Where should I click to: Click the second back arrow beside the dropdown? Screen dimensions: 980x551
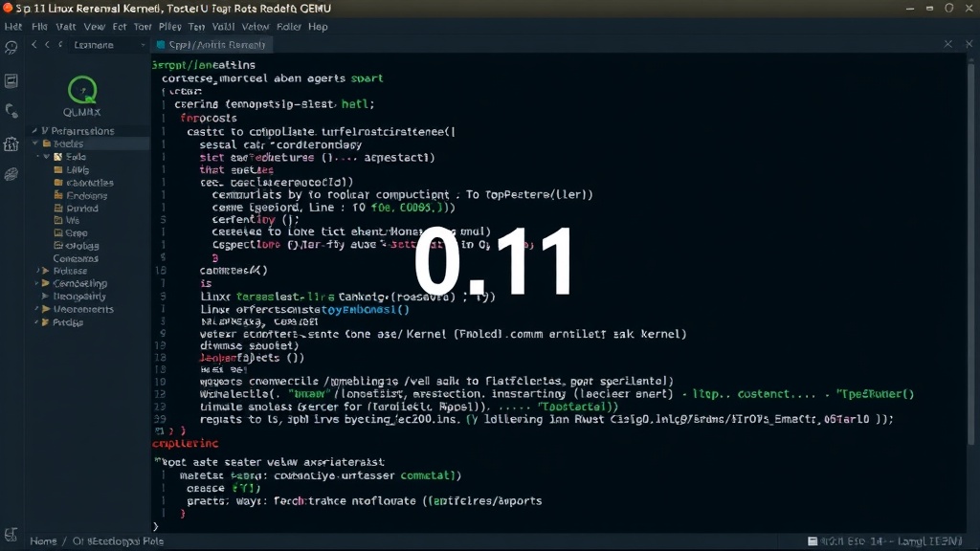pos(47,44)
